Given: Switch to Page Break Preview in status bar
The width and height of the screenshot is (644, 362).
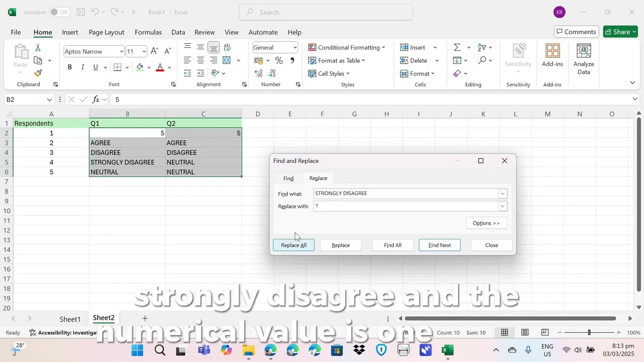Looking at the screenshot, I should point(545,332).
